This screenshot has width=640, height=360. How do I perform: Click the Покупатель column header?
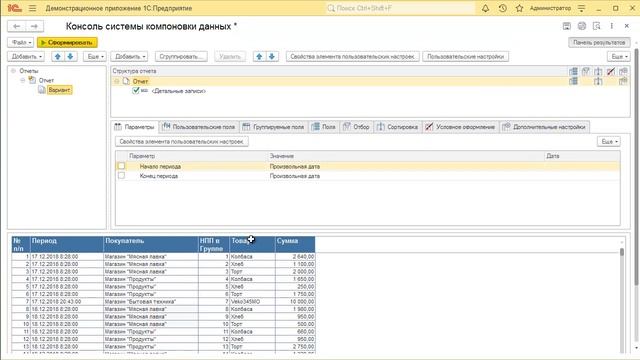click(151, 244)
